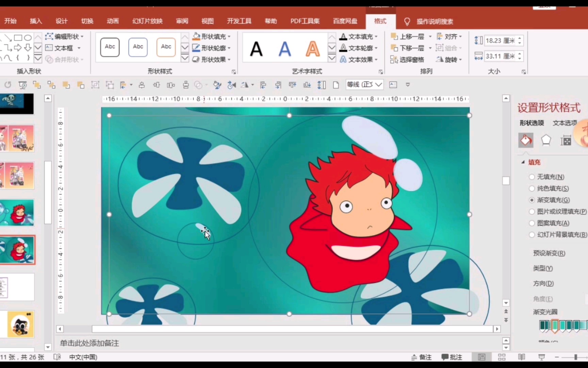The image size is (588, 368).
Task: Select the 幻灯片背景填充 radio button
Action: tap(532, 235)
